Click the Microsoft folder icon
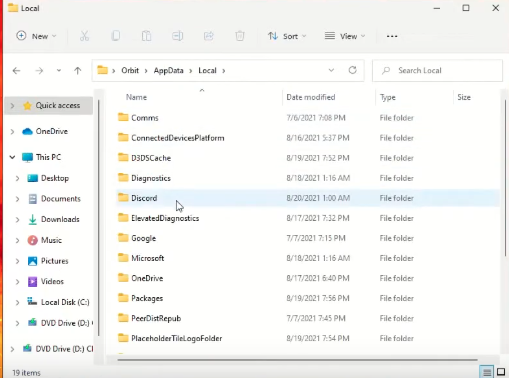Viewport: 509px width, 378px height. click(x=123, y=258)
